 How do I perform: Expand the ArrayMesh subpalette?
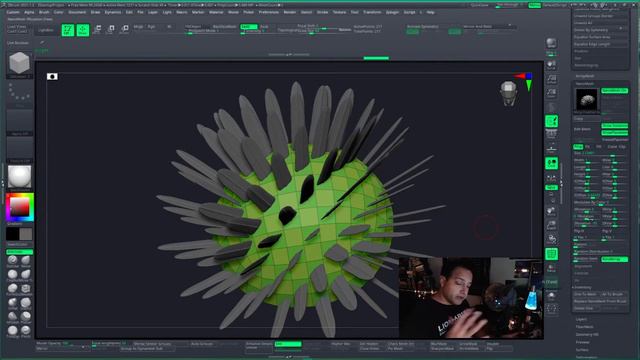pos(585,76)
